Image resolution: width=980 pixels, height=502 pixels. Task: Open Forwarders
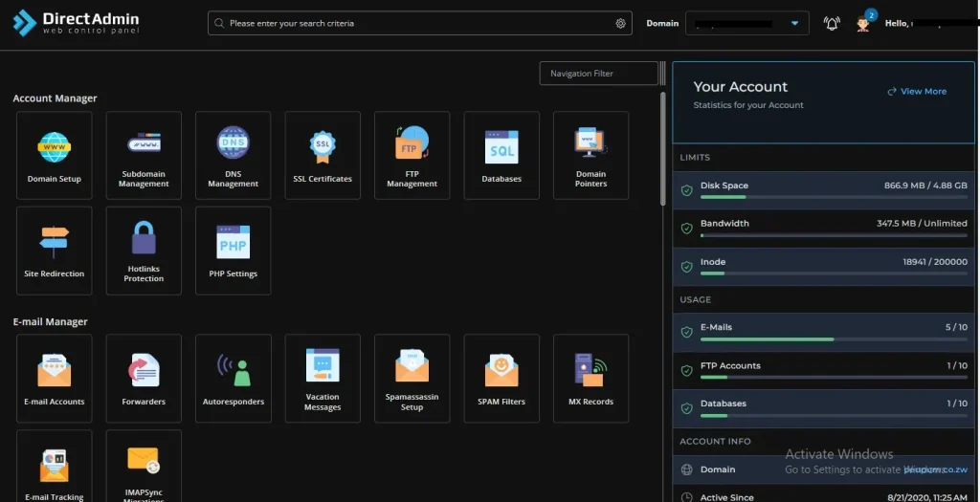pos(144,379)
